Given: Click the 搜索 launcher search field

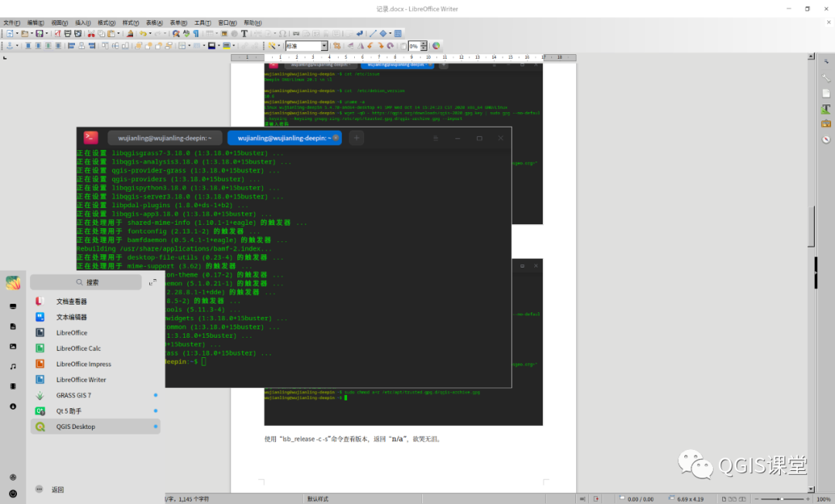Looking at the screenshot, I should click(87, 282).
